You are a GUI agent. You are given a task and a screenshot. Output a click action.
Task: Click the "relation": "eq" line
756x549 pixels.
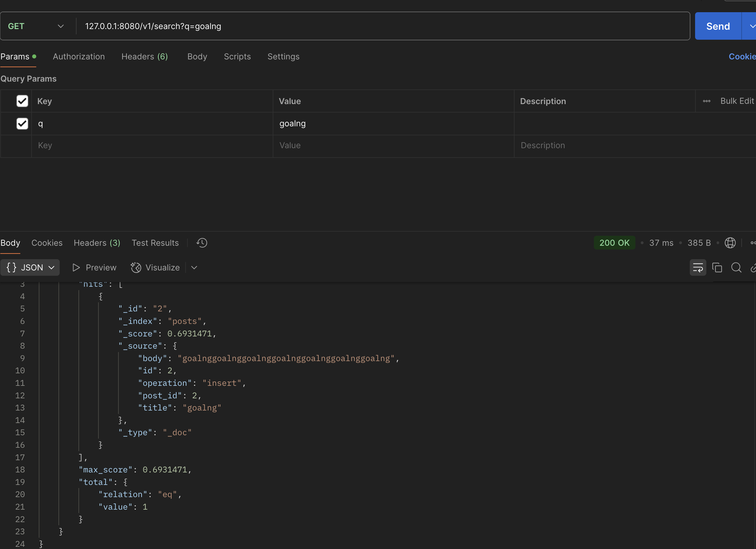(140, 494)
